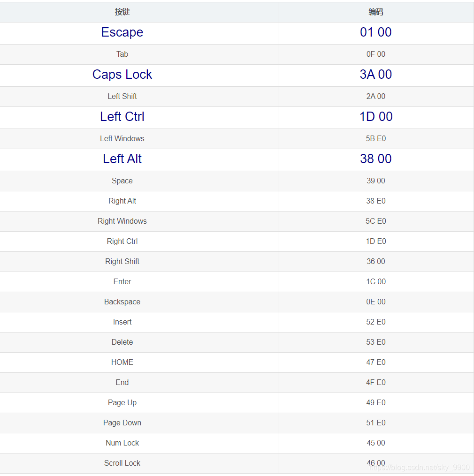Select the code value 01 00
This screenshot has height=476, width=474.
coord(376,32)
